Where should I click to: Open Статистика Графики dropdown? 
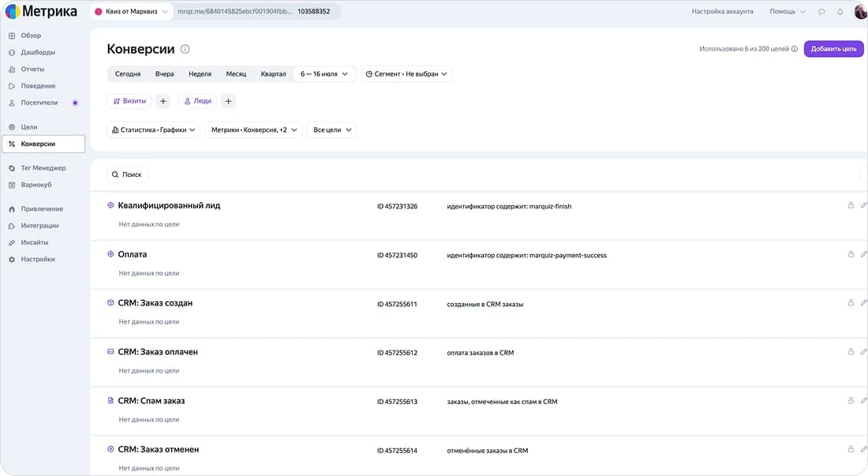[x=153, y=129]
